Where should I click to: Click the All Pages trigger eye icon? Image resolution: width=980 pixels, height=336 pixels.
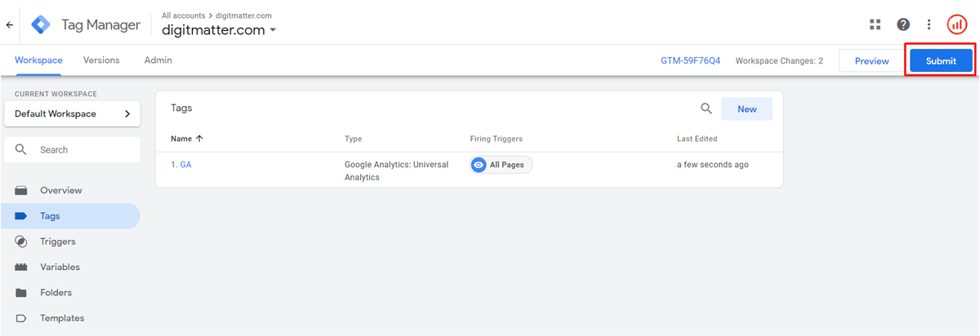coord(479,165)
